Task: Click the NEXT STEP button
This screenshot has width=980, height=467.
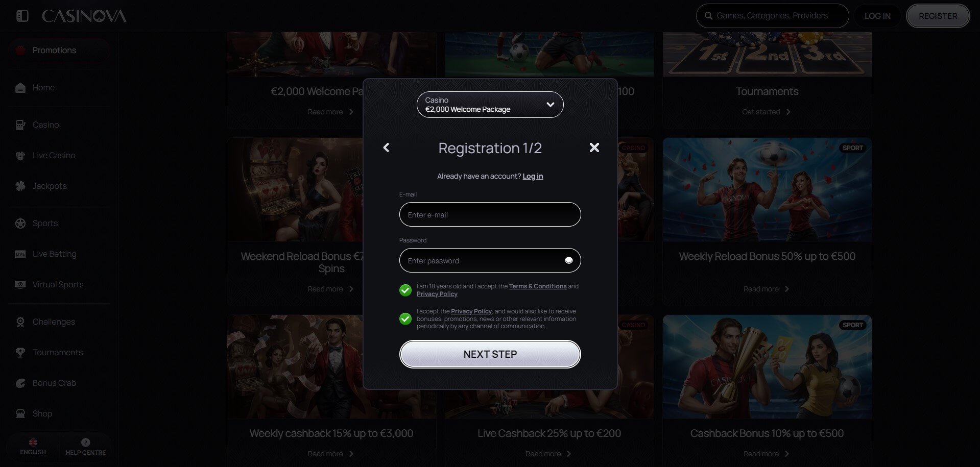Action: click(490, 354)
